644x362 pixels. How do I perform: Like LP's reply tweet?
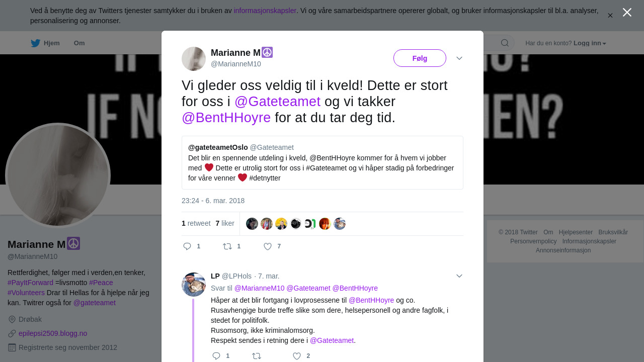point(297,356)
